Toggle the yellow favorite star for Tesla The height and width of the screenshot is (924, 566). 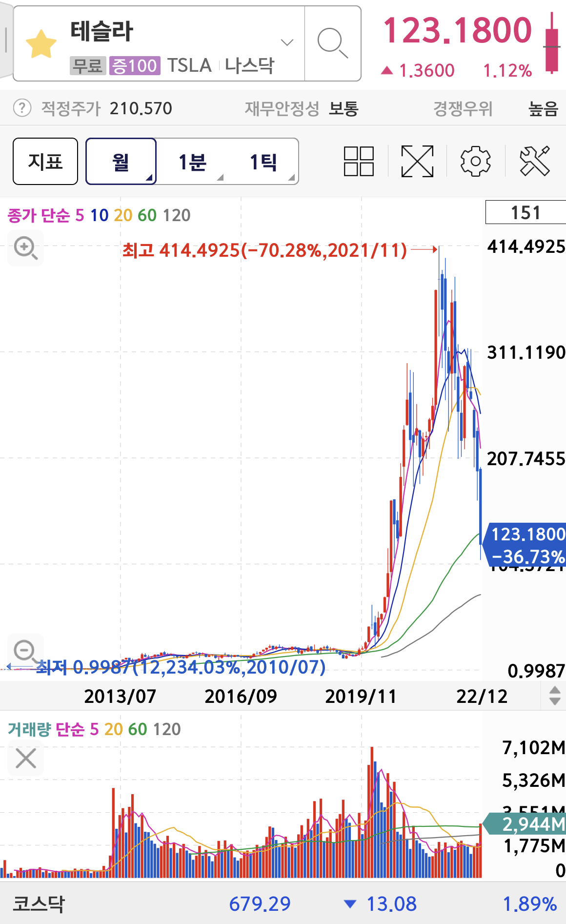click(x=41, y=43)
